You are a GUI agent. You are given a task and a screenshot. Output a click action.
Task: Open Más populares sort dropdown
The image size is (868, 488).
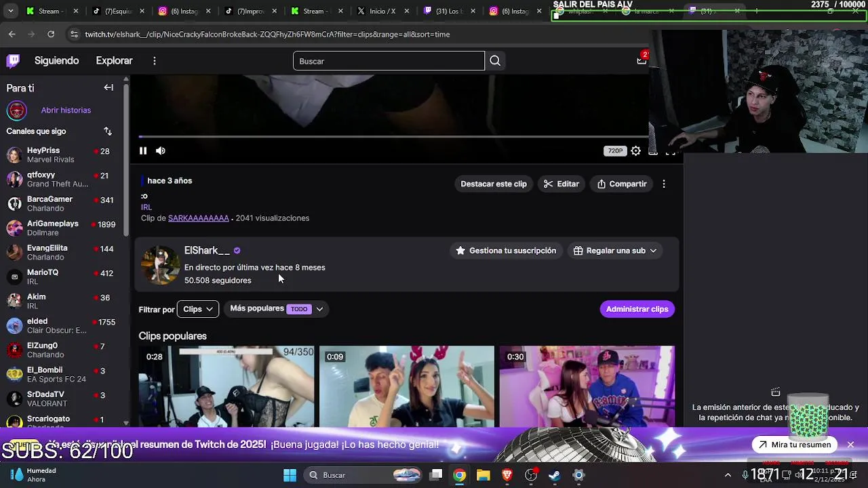coord(276,309)
